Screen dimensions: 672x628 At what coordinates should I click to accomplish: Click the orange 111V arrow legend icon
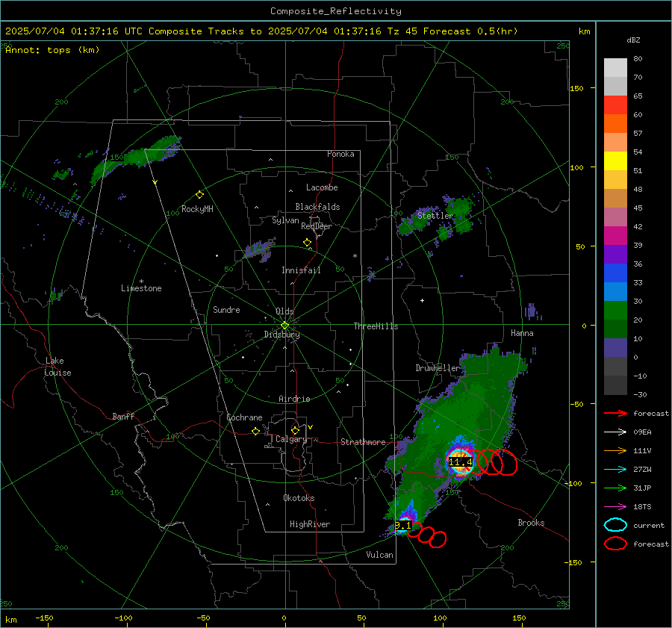(615, 450)
